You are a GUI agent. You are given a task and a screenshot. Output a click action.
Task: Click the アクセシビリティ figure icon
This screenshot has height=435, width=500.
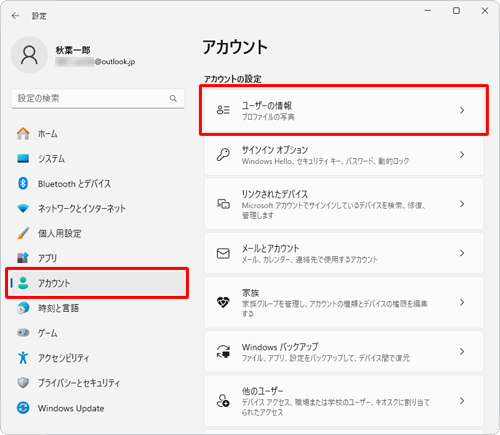click(x=23, y=357)
